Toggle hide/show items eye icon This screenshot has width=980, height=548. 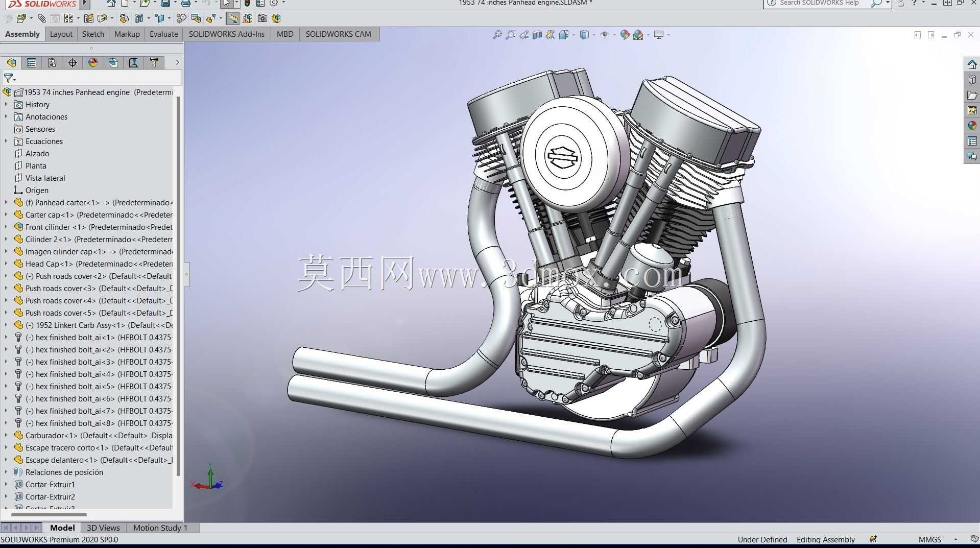tap(605, 35)
